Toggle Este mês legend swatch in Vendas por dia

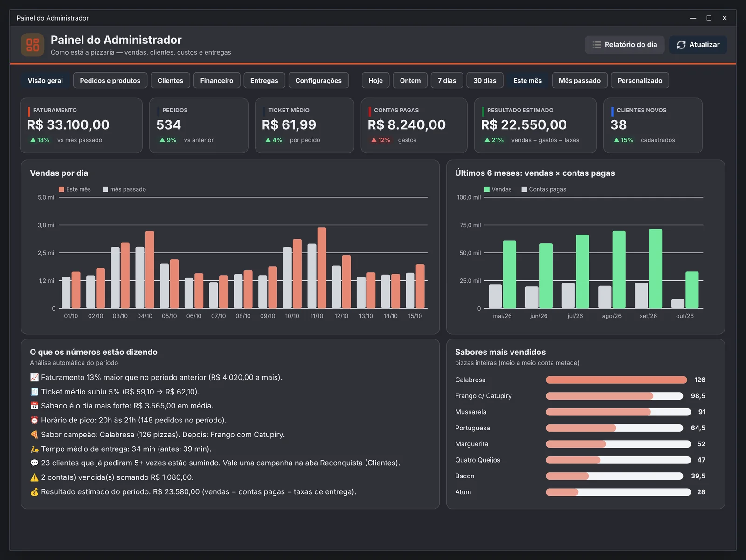62,189
